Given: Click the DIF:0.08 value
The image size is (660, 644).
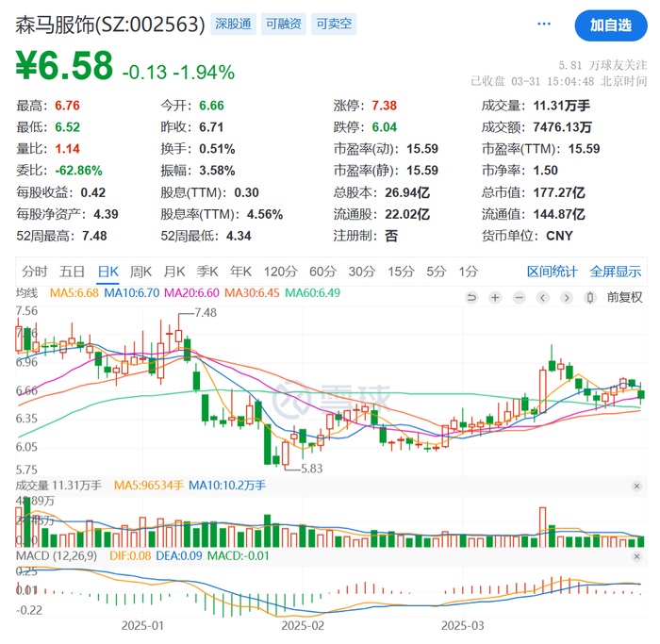Looking at the screenshot, I should click(130, 556).
